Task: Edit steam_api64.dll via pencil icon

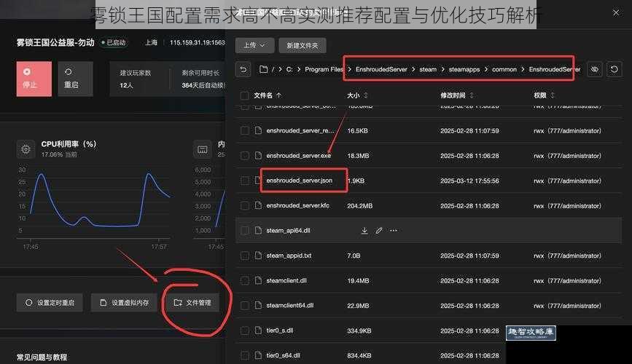Action: [379, 230]
